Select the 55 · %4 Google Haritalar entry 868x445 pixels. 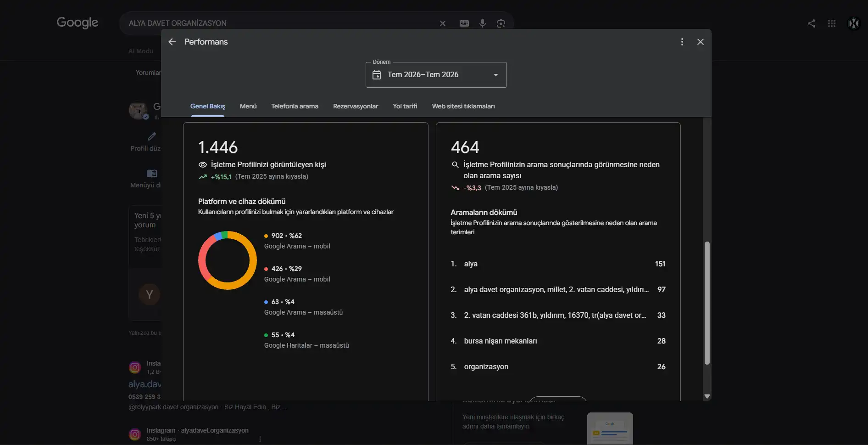pos(306,340)
